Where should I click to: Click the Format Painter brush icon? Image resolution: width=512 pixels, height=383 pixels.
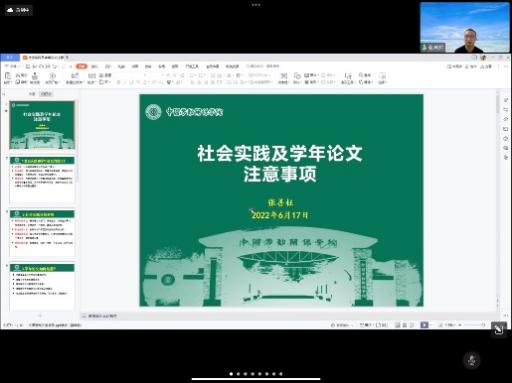point(35,76)
